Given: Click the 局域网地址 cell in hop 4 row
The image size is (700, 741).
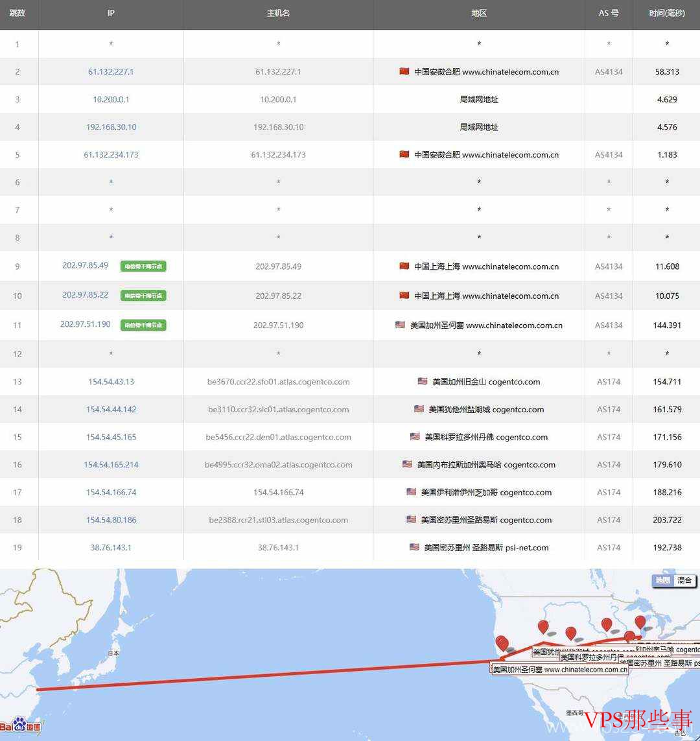Looking at the screenshot, I should point(479,127).
